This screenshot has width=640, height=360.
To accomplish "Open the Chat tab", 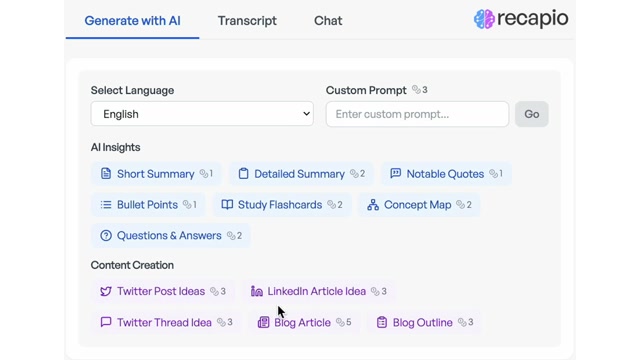I will pyautogui.click(x=328, y=20).
